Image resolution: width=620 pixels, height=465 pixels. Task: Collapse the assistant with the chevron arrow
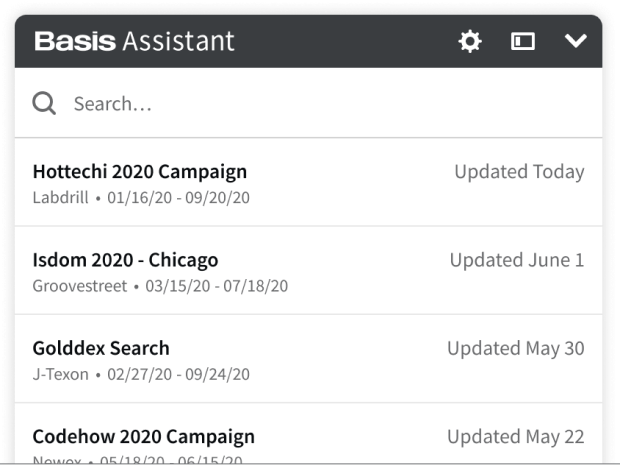coord(575,41)
